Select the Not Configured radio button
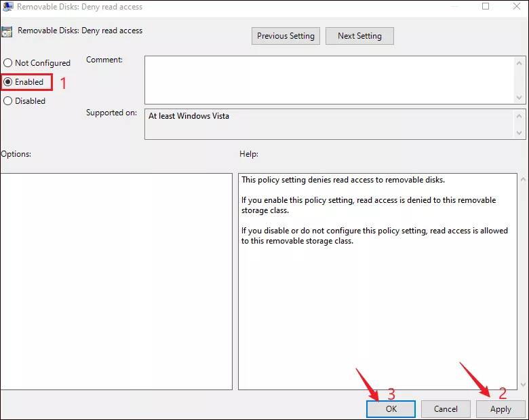Viewport: 529px width, 420px height. click(x=37, y=63)
